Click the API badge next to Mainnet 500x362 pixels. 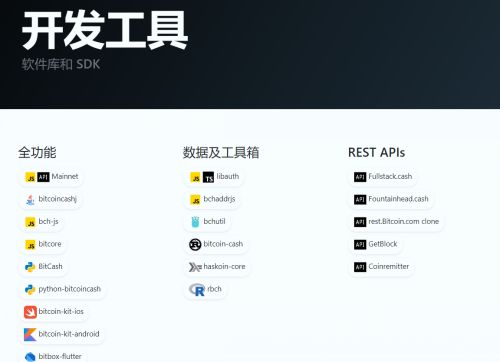pyautogui.click(x=43, y=177)
